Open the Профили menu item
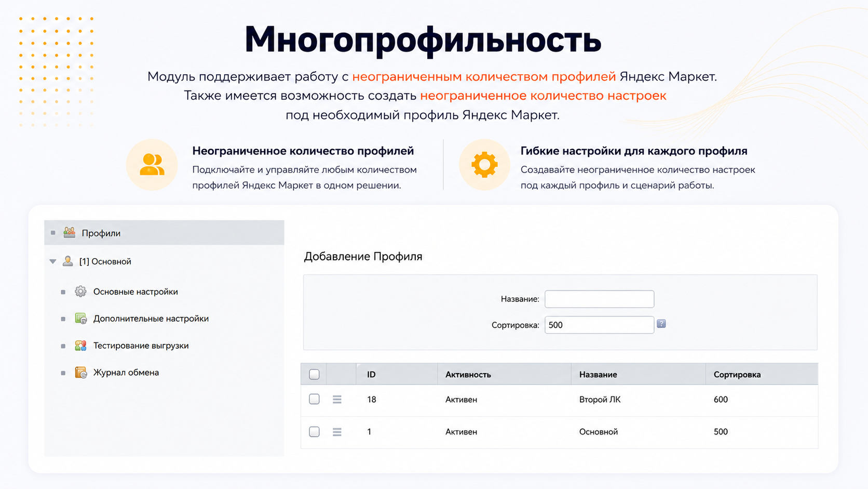 [x=164, y=233]
